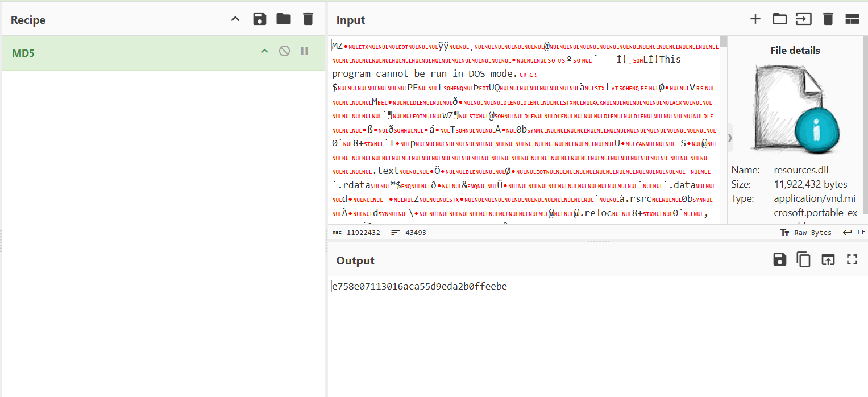Click the file size 11,922,432 bytes
The image size is (868, 397).
[x=811, y=184]
